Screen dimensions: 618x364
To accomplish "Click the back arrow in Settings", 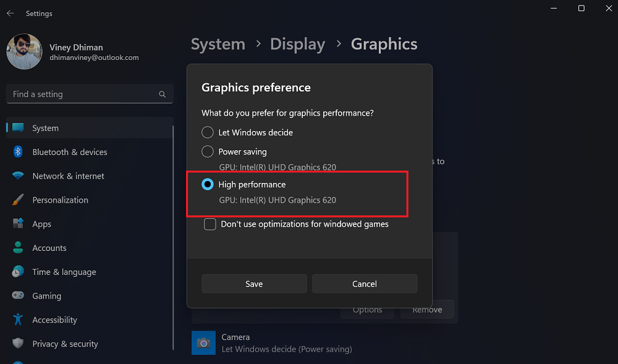I will tap(11, 14).
